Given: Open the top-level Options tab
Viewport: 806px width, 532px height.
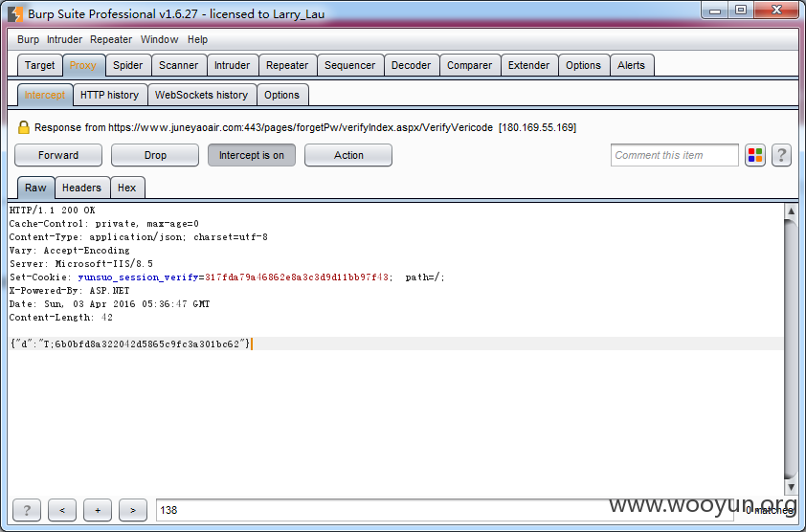Looking at the screenshot, I should click(x=583, y=65).
